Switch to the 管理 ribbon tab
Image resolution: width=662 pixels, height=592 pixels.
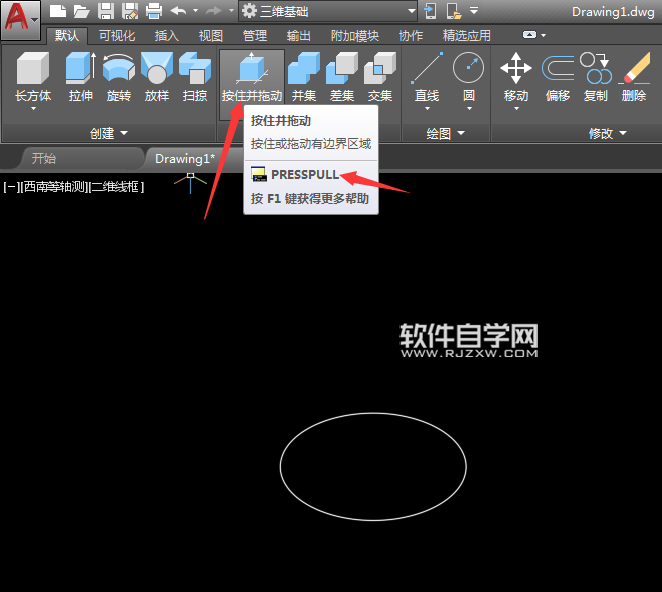click(255, 35)
